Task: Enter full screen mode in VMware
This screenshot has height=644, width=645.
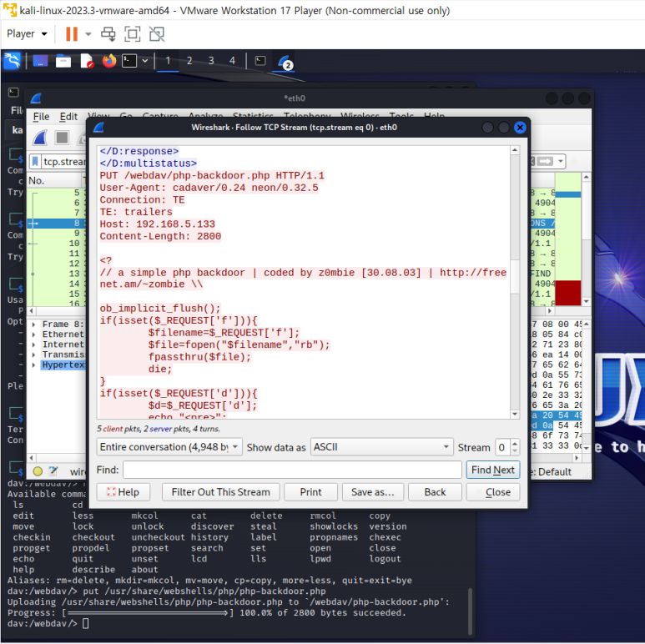Action: coord(133,34)
